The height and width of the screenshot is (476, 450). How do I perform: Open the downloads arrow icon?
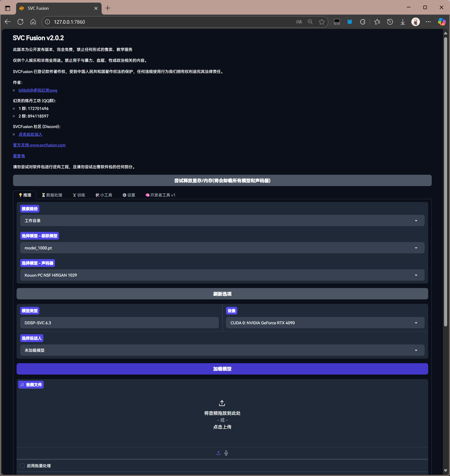coord(403,22)
